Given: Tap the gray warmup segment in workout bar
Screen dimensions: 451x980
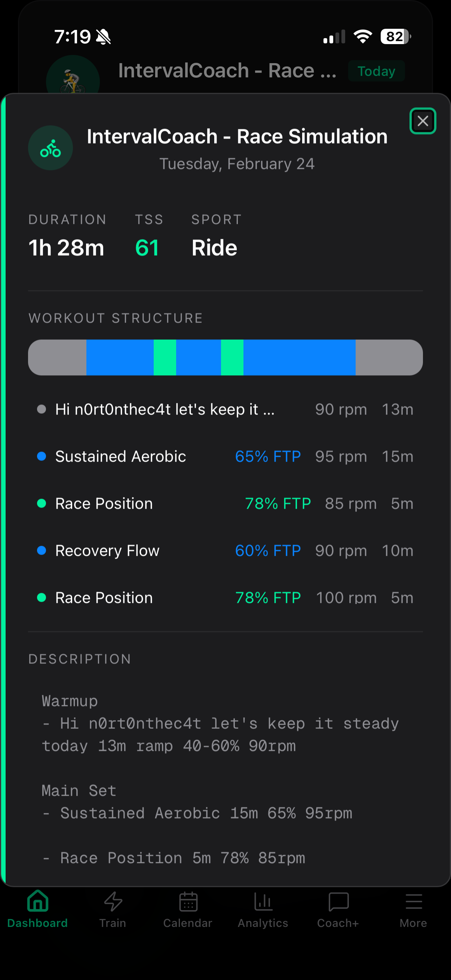Looking at the screenshot, I should click(x=58, y=357).
